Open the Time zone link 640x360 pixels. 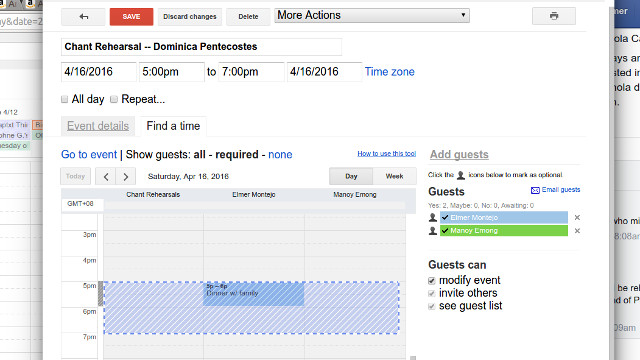click(389, 72)
